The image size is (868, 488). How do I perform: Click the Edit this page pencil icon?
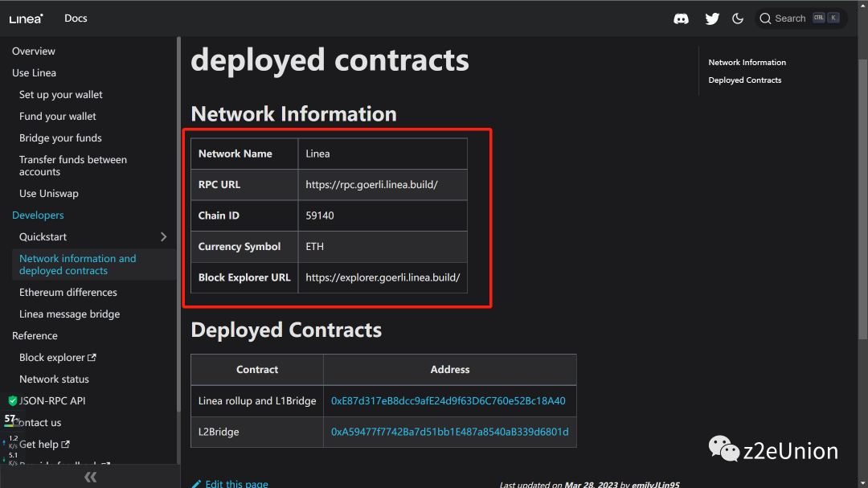coord(196,484)
